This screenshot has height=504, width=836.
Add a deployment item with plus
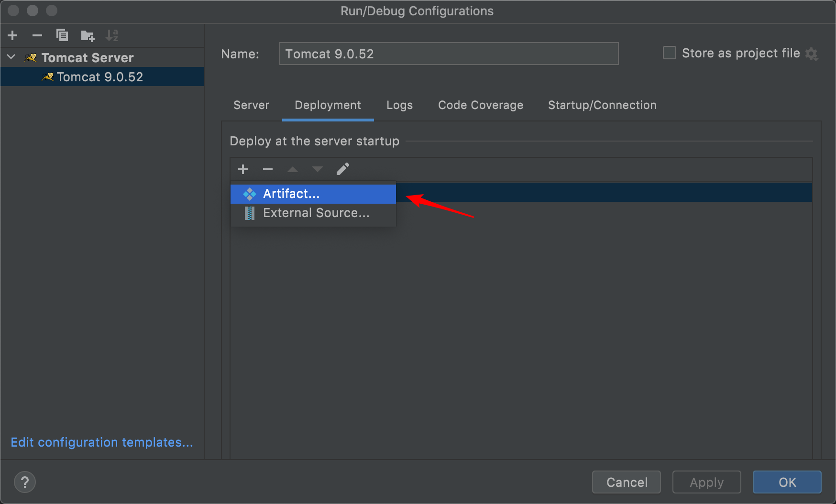tap(243, 169)
